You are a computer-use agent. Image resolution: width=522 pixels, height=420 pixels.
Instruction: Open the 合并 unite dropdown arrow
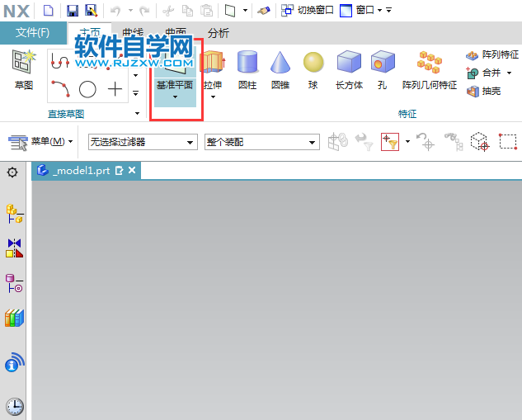point(510,73)
